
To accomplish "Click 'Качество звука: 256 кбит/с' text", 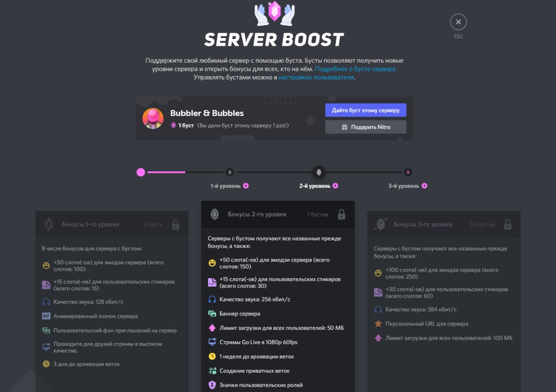I will coord(255,299).
